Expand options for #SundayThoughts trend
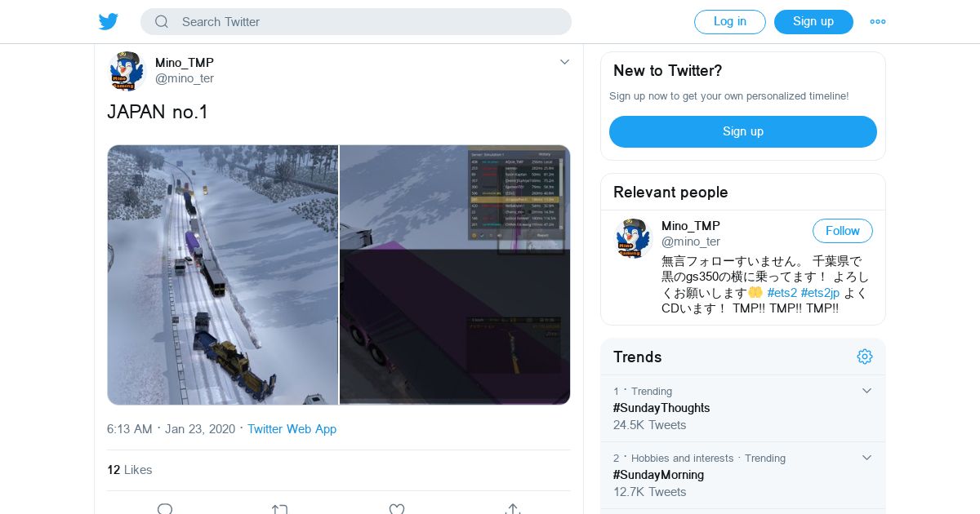 point(867,391)
